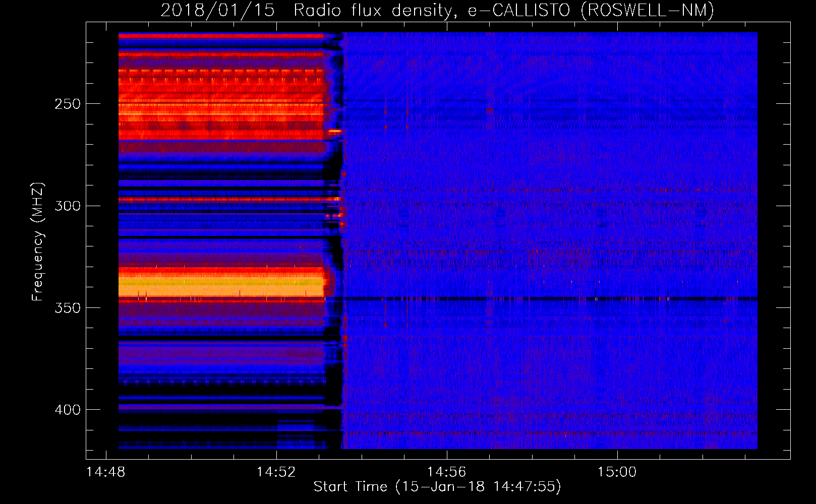Click the Start Time axis caption
Screen dimensions: 816x504
[x=437, y=487]
